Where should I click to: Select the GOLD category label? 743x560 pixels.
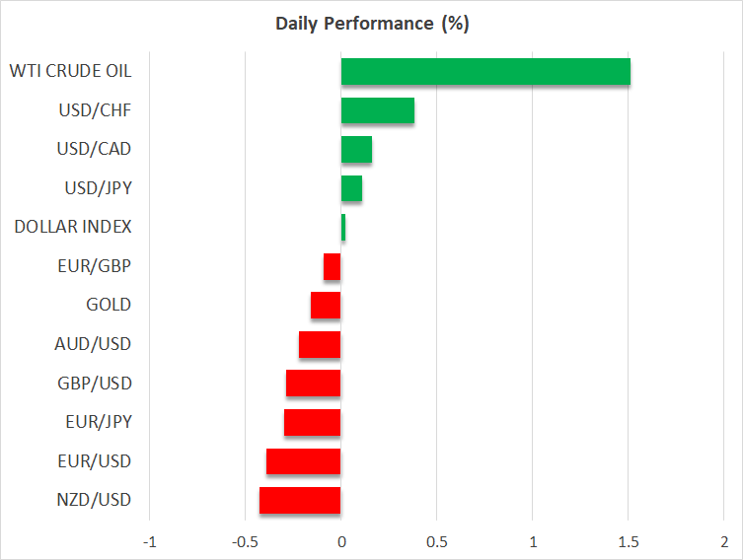click(109, 305)
